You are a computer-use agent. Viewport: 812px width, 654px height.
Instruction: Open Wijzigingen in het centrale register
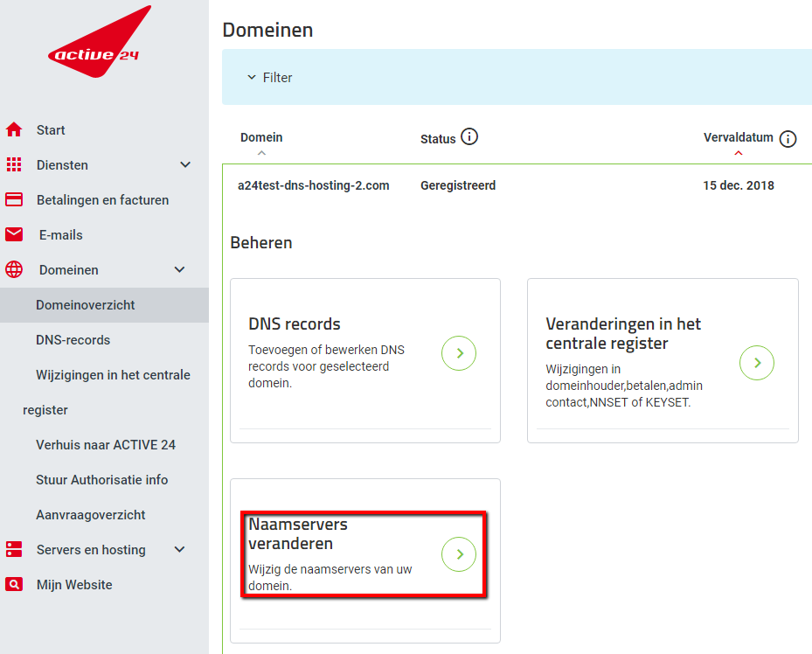coord(106,392)
